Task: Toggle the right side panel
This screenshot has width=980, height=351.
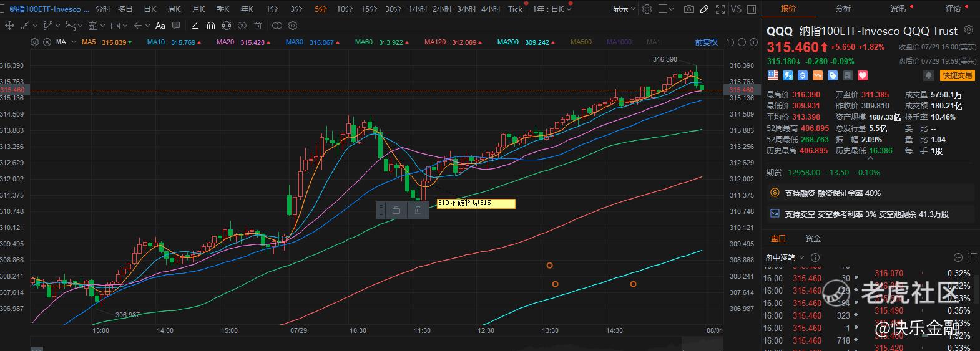Action: point(752,9)
